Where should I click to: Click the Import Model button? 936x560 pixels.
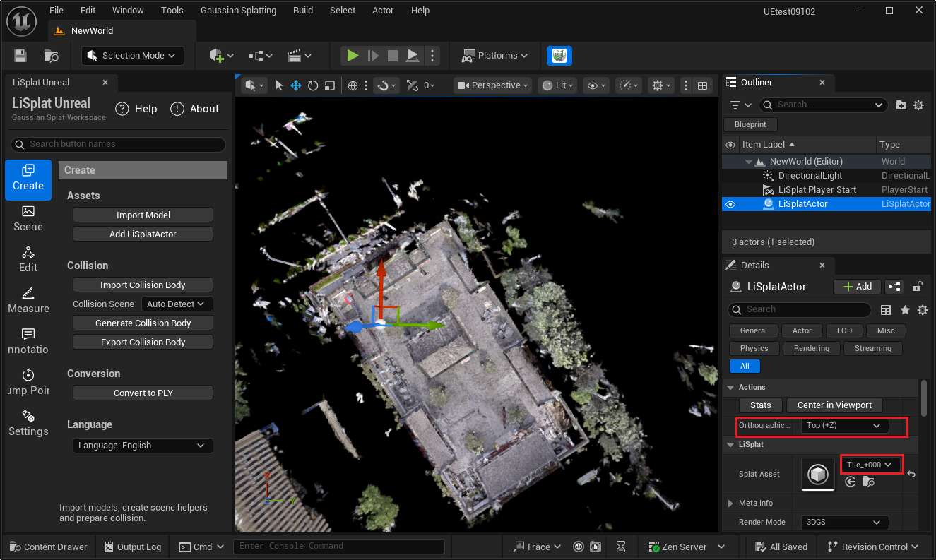(143, 215)
